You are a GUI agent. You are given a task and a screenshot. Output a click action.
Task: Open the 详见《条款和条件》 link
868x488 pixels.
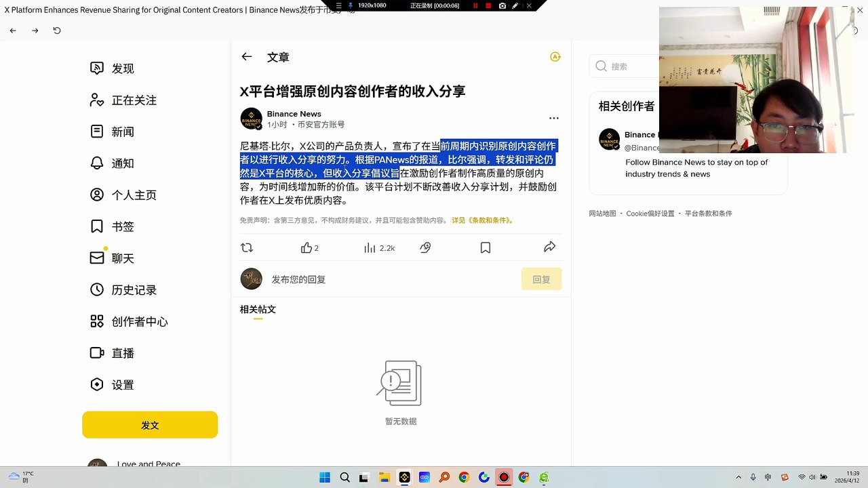[483, 220]
